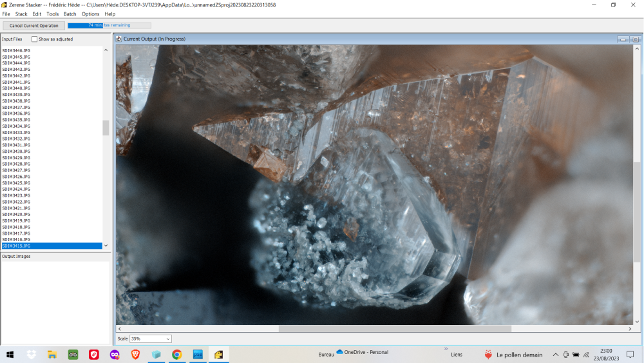
Task: Expand the Liens toolbar chevron
Action: (445, 349)
